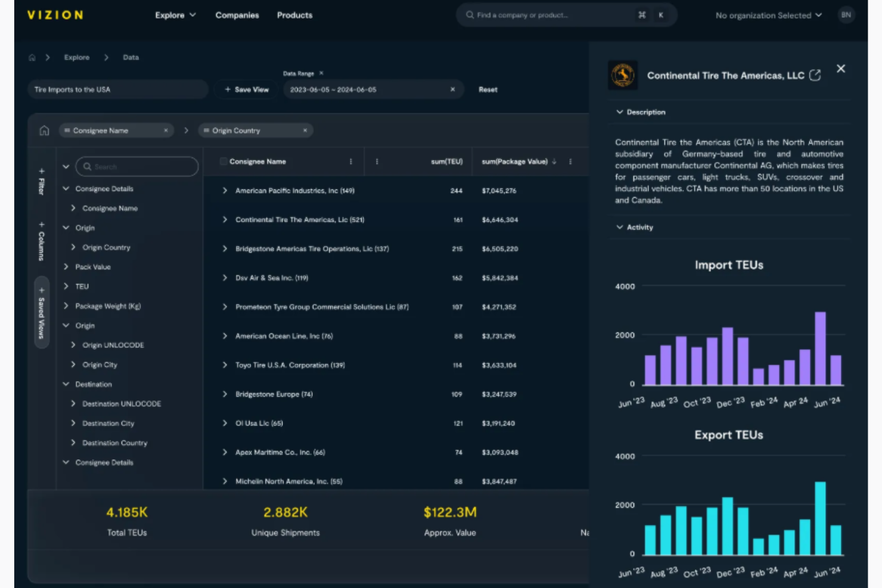Expand the Prometeon Tyre Group row
This screenshot has height=588, width=882.
225,307
